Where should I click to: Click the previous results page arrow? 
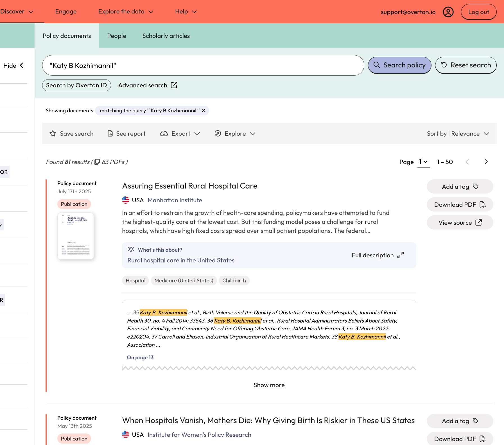(x=467, y=162)
